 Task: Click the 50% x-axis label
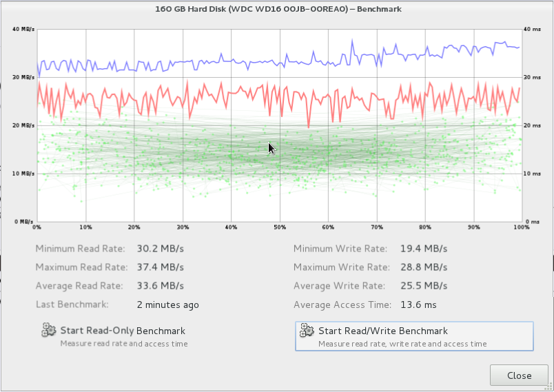(280, 227)
